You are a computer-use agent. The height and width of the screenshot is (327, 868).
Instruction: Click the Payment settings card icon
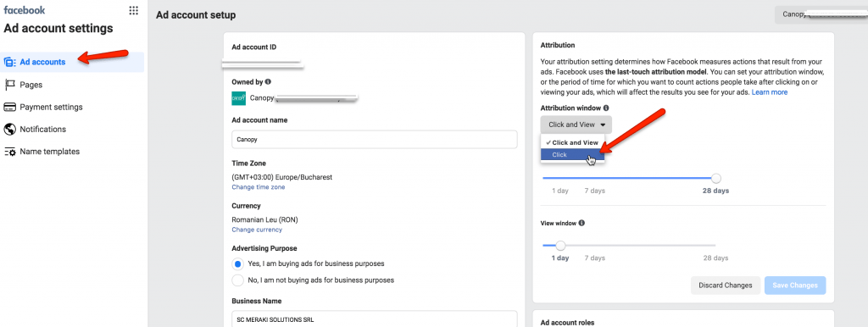[10, 107]
